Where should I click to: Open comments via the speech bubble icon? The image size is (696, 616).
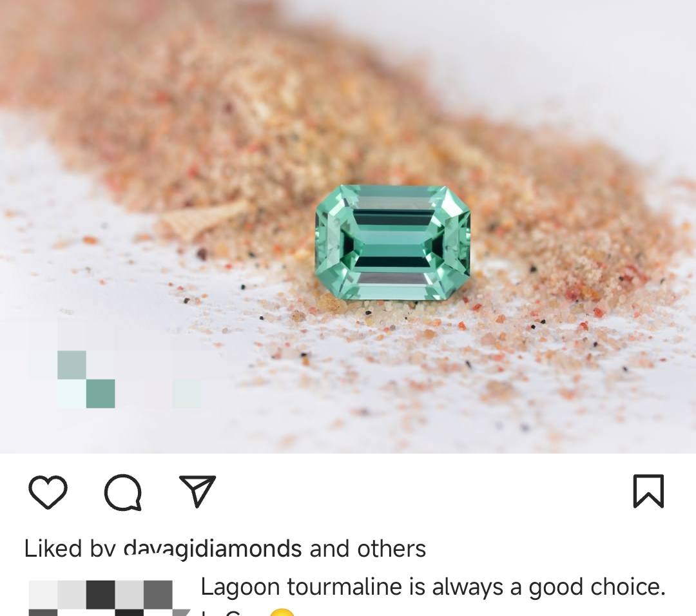click(x=123, y=492)
